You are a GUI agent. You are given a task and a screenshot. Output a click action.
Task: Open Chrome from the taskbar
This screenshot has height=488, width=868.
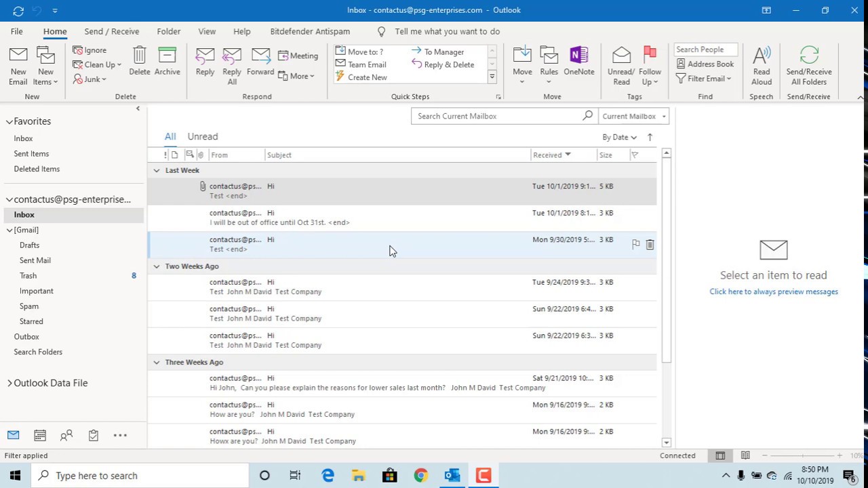(421, 476)
